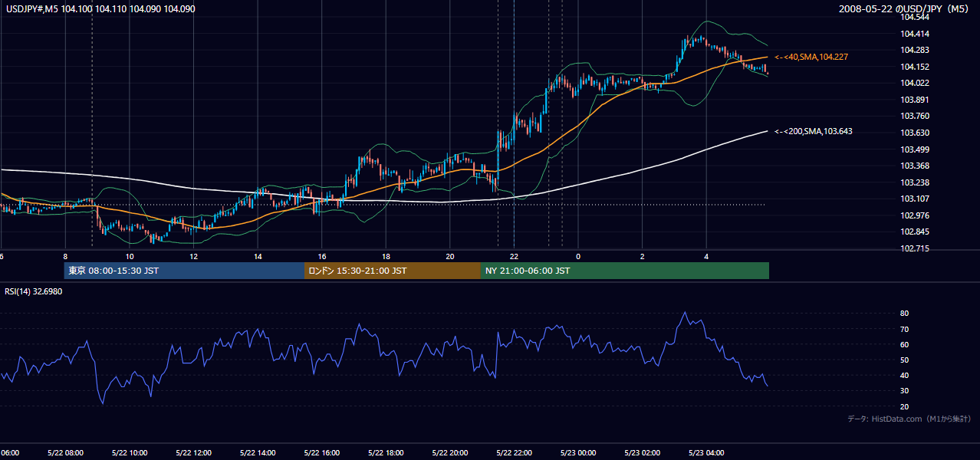The width and height of the screenshot is (980, 460).
Task: Click hour tick 20 on price chart axis
Action: click(450, 256)
